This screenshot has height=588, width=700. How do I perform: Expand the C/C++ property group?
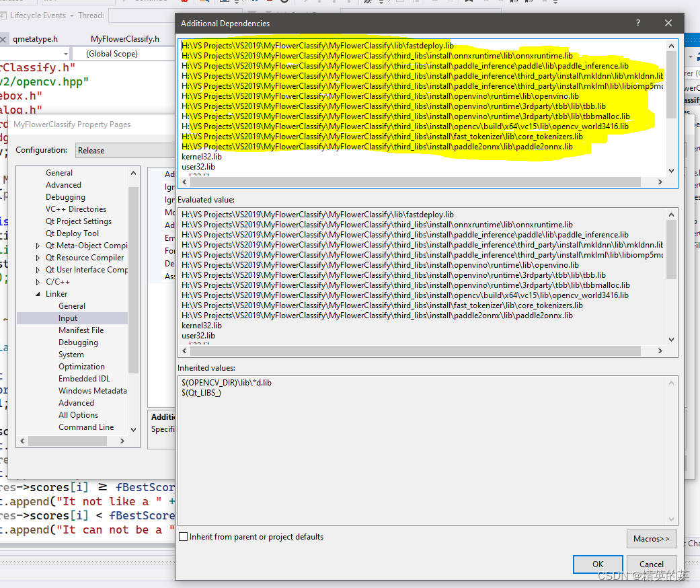tap(39, 281)
